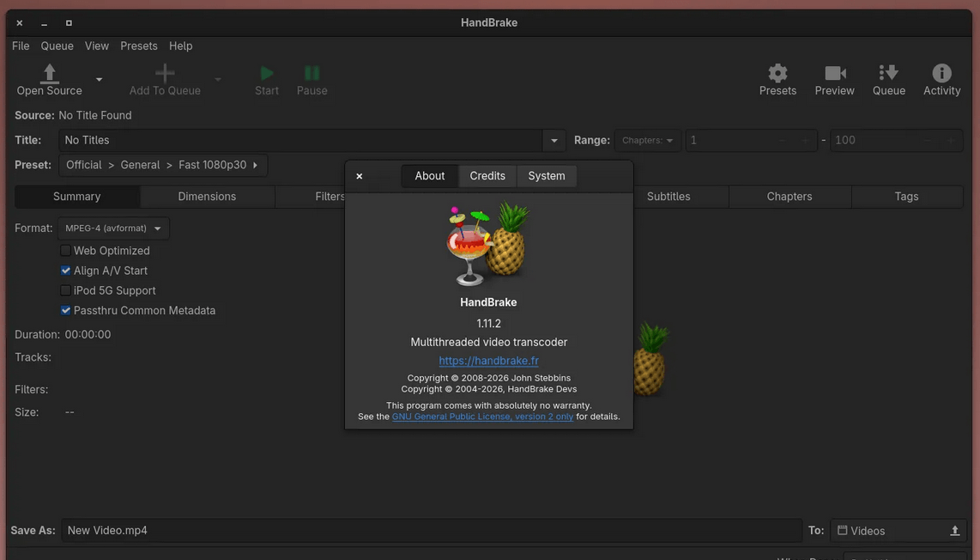Viewport: 980px width, 560px height.
Task: Click Multithreaded video transcoder text
Action: click(x=489, y=342)
